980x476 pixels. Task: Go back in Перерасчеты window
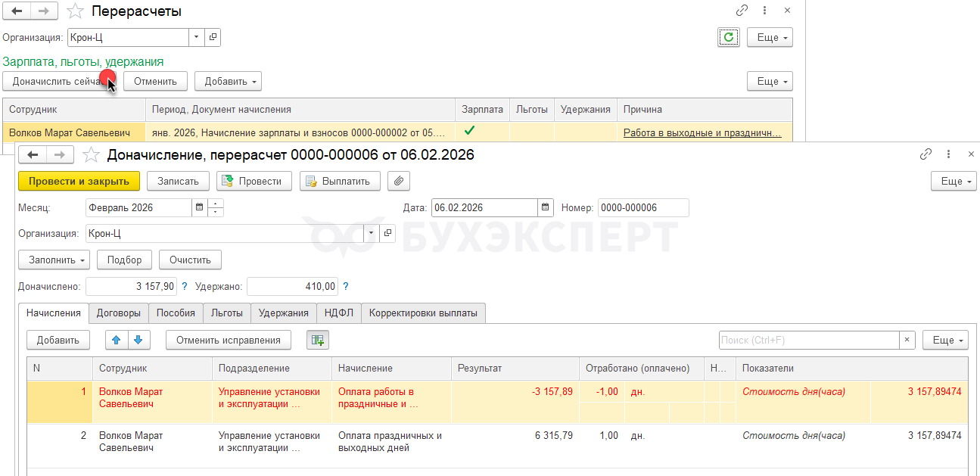[x=17, y=11]
